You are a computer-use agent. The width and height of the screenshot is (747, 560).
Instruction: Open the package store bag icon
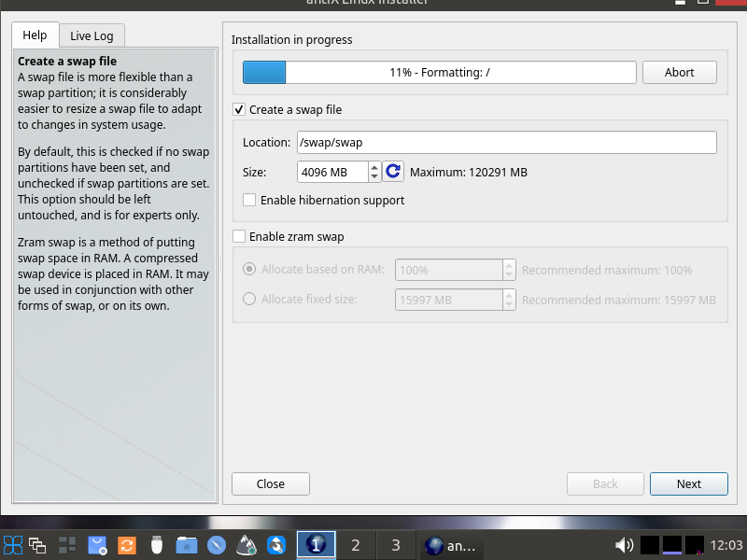98,545
